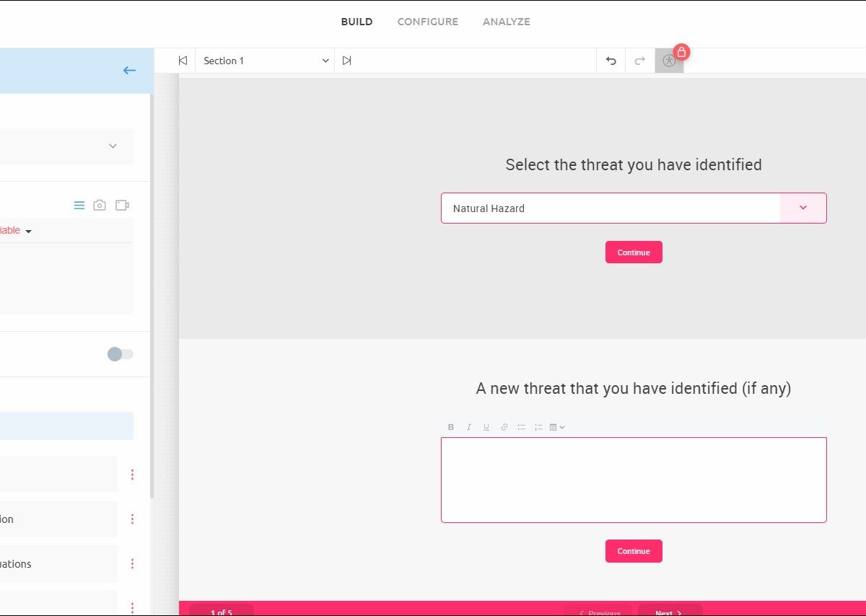
Task: Toggle the bulleted list formatting
Action: [x=521, y=427]
